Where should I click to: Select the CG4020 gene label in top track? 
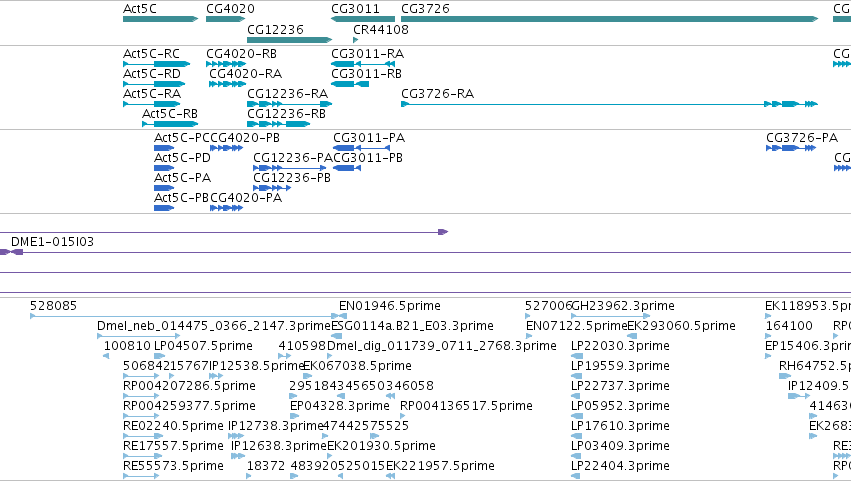[230, 9]
